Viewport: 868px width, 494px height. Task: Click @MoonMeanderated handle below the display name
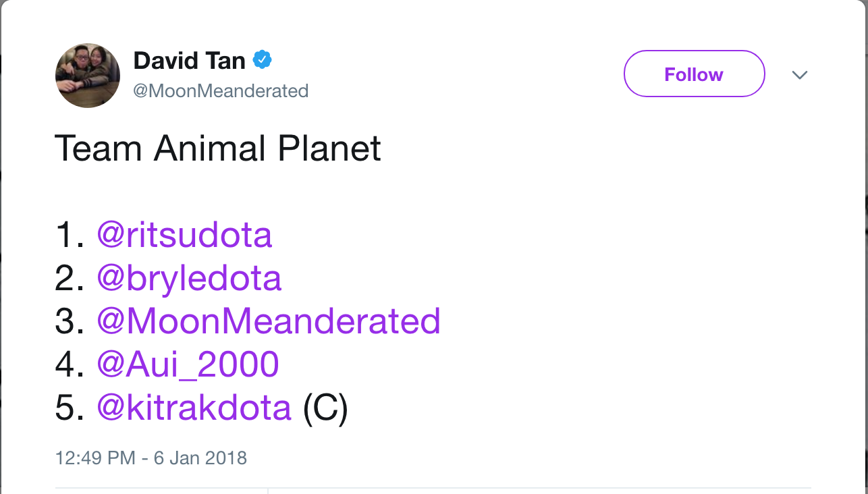[221, 90]
